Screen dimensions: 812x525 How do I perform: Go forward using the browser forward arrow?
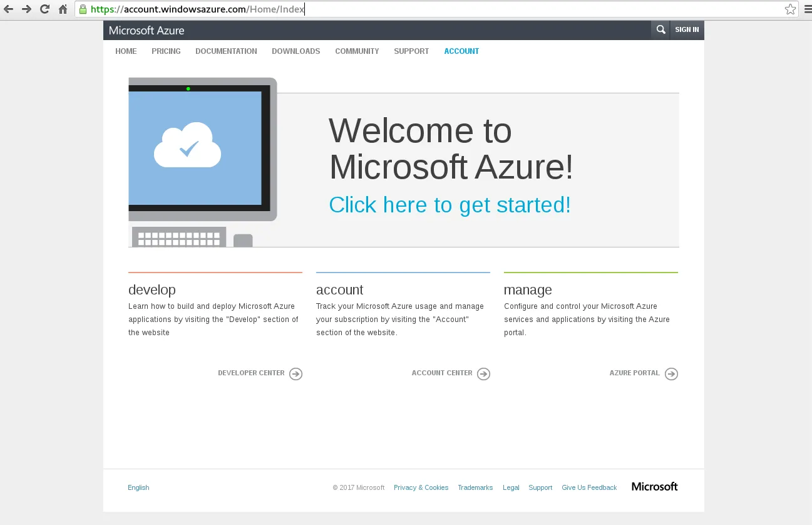click(x=26, y=9)
